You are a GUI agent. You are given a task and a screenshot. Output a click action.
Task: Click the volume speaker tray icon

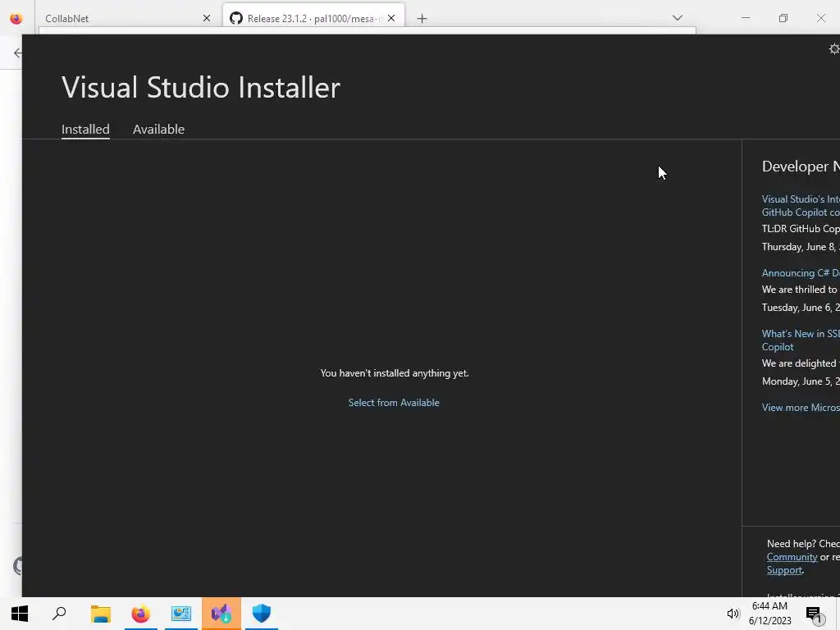click(x=733, y=614)
